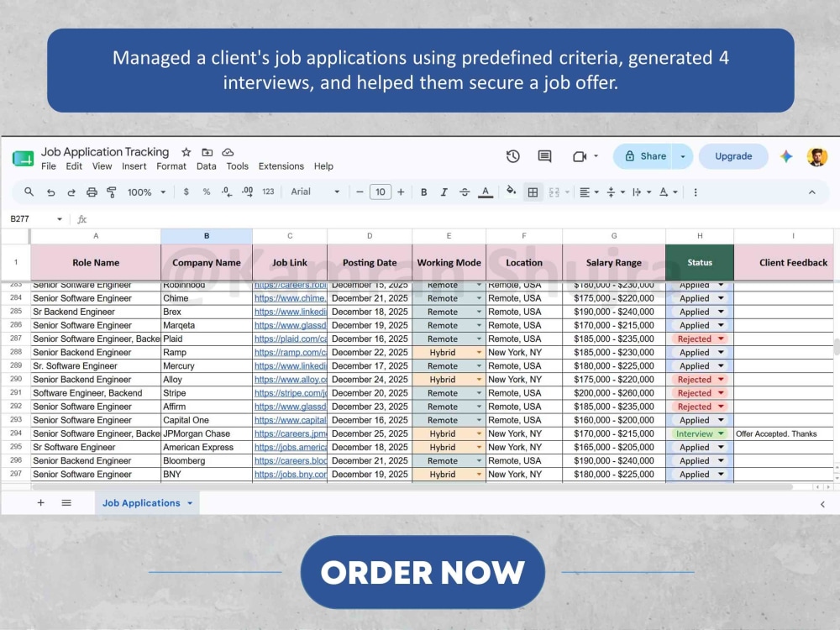Open the File menu
Screen dimensions: 840x630
pyautogui.click(x=48, y=166)
